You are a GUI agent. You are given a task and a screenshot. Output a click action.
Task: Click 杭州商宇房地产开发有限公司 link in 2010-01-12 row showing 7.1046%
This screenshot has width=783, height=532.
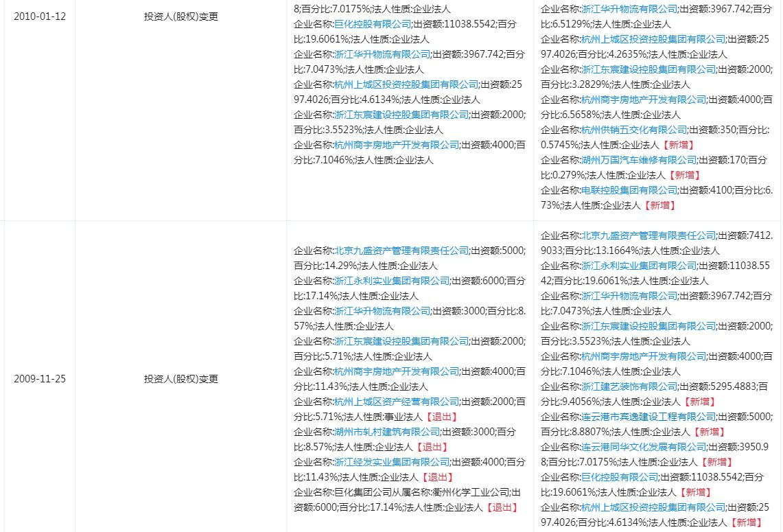pos(397,145)
